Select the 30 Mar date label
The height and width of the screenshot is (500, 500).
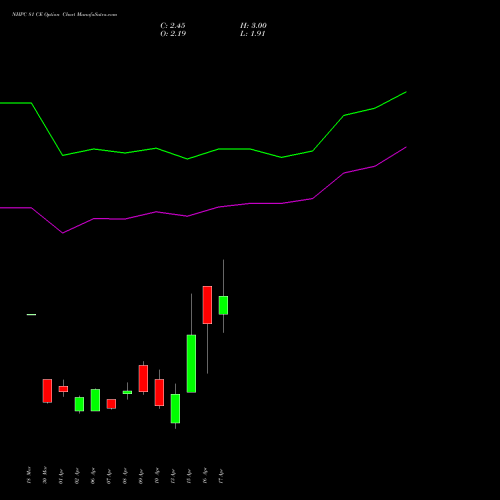coord(45,475)
